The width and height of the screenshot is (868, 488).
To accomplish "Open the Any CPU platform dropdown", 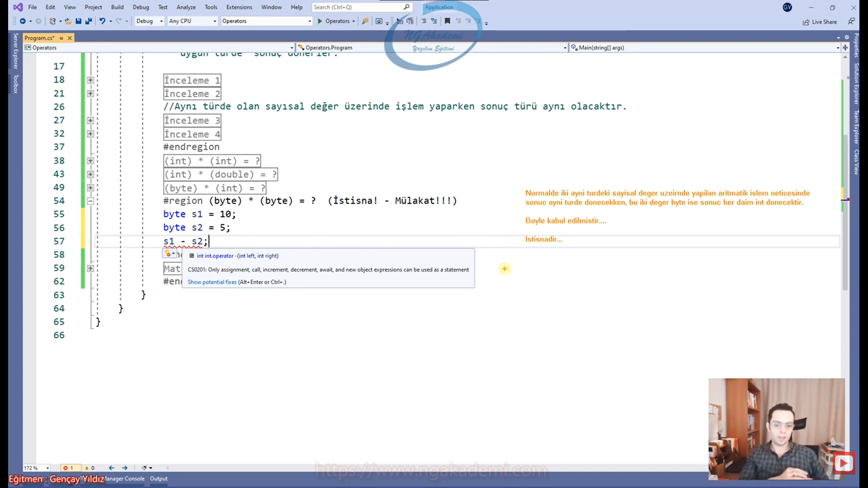I will coord(193,21).
